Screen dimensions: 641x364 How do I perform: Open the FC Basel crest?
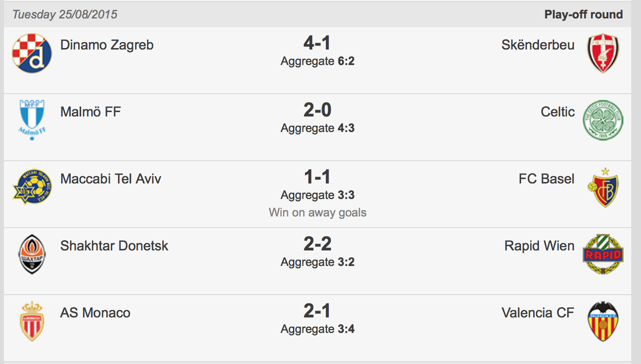point(603,187)
